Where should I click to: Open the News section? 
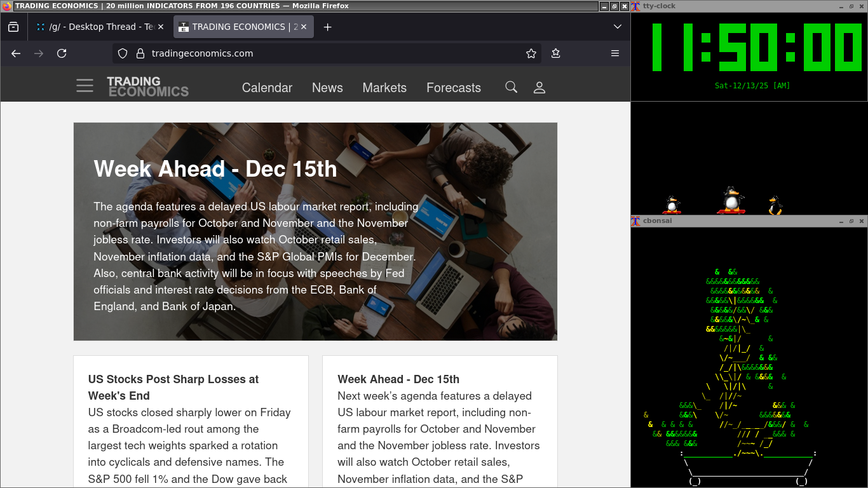pos(327,88)
